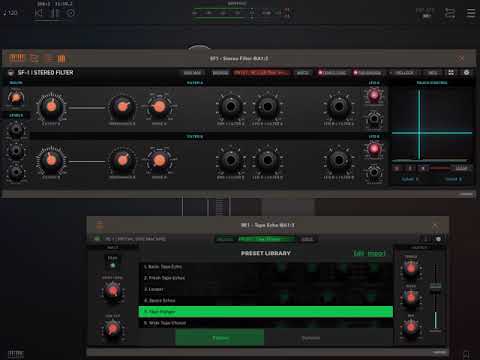Click the SF-1 Stereo Filter logo icon
The width and height of the screenshot is (480, 360).
pyautogui.click(x=11, y=73)
